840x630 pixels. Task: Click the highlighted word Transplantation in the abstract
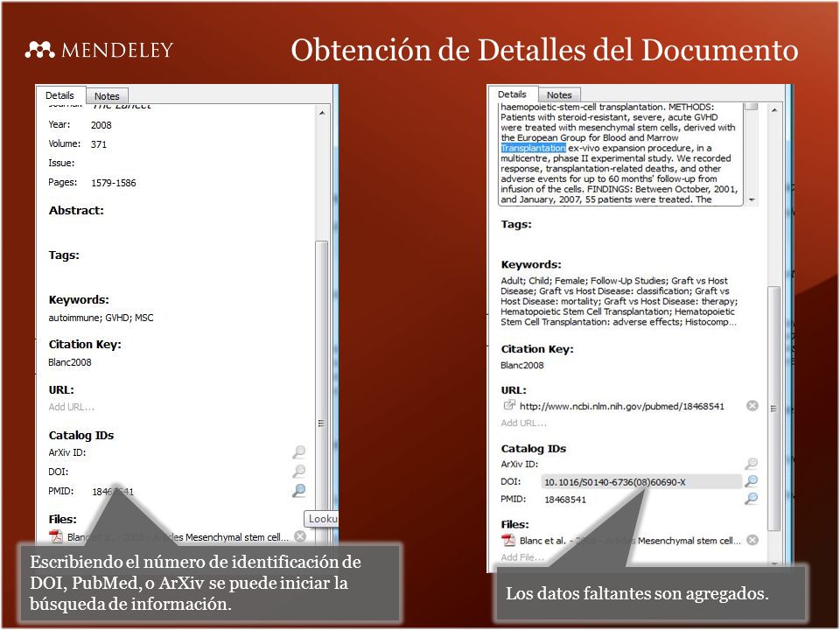(533, 149)
